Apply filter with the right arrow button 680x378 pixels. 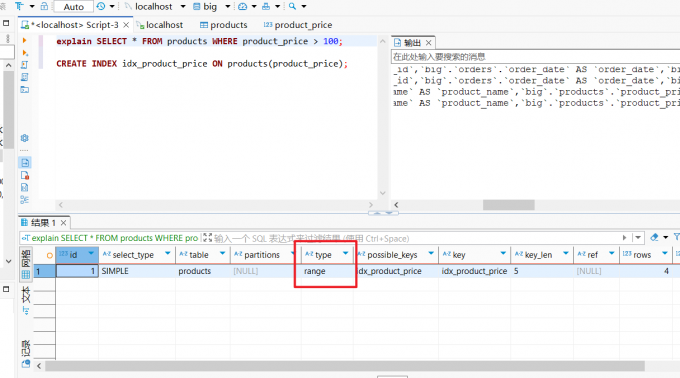click(624, 238)
